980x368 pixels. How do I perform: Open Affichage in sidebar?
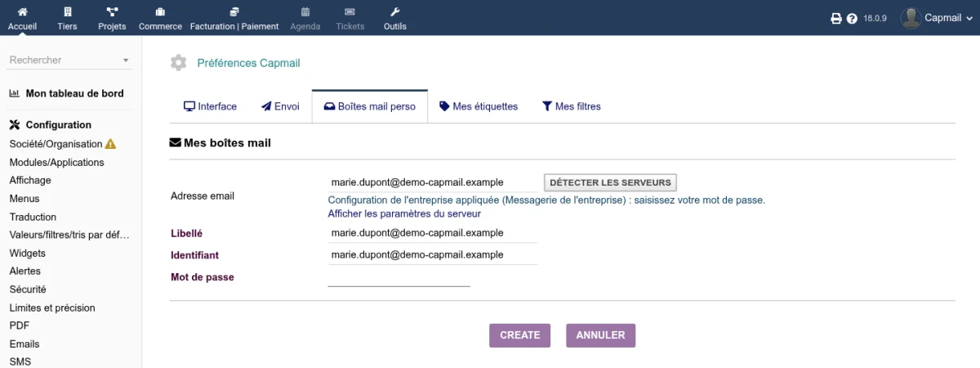[30, 180]
